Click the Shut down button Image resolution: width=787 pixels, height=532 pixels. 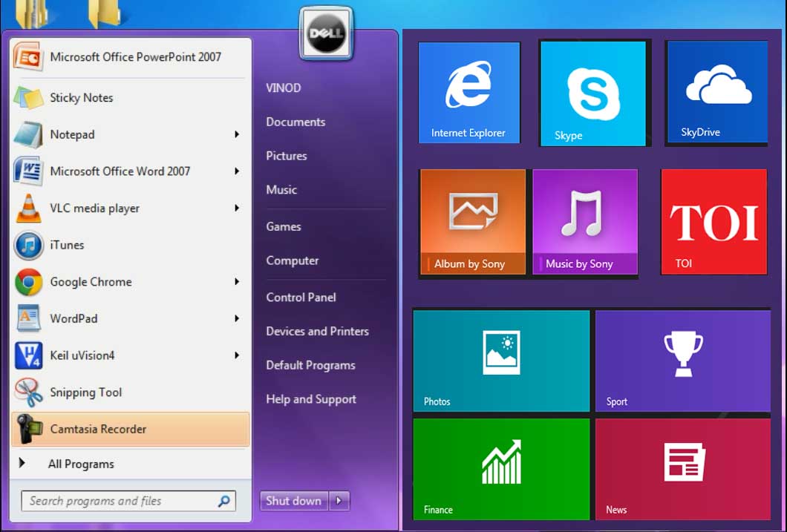[293, 501]
